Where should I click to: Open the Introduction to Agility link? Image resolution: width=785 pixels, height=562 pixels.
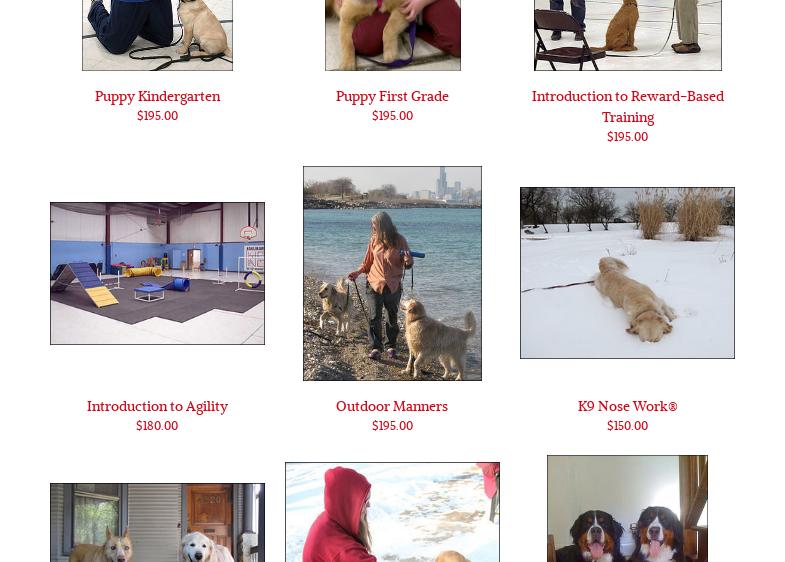pos(157,407)
